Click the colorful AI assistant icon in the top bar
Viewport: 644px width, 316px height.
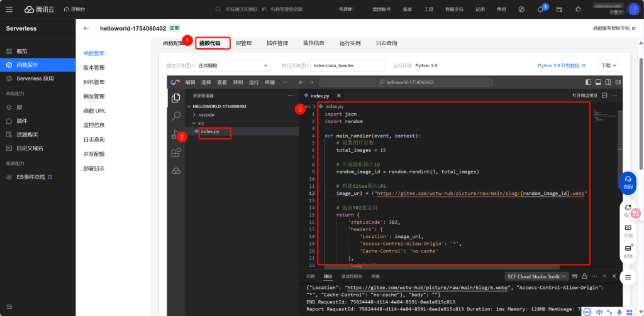pos(578,9)
